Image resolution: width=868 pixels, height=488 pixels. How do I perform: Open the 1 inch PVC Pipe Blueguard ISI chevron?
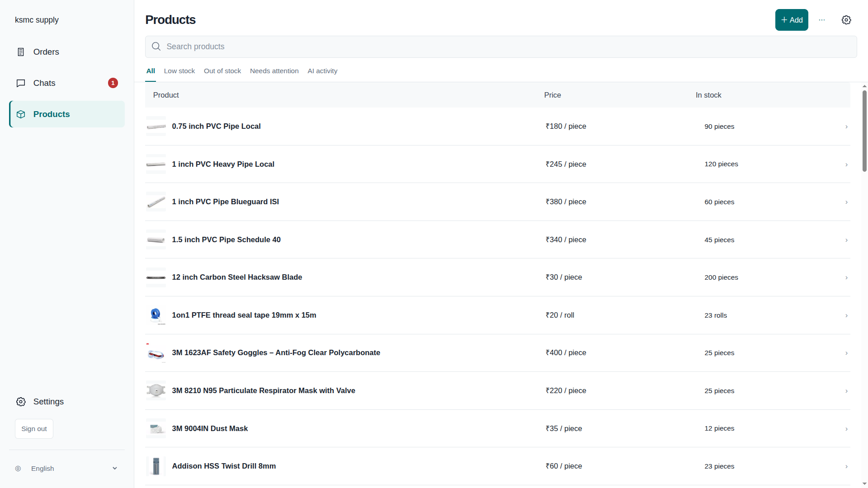(x=846, y=202)
